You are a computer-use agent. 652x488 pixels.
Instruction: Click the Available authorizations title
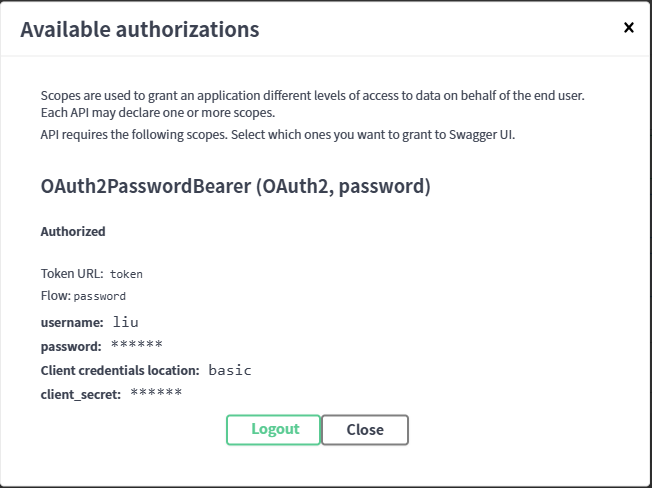click(140, 29)
